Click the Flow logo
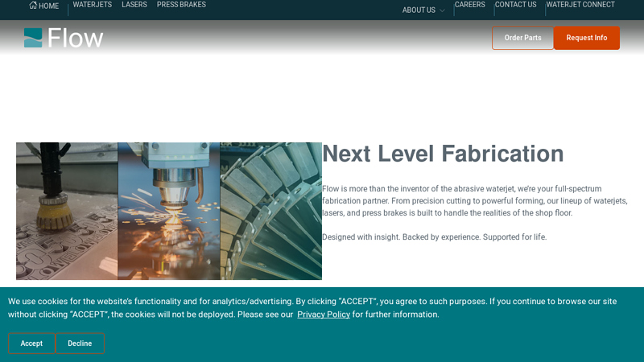Image resolution: width=644 pixels, height=362 pixels. coord(64,38)
